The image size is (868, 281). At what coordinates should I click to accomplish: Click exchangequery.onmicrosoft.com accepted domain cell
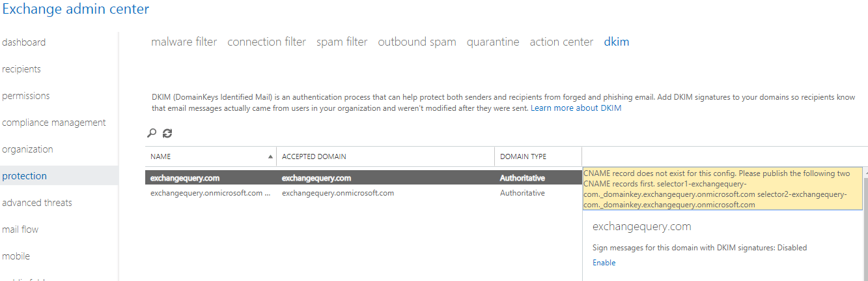click(338, 193)
